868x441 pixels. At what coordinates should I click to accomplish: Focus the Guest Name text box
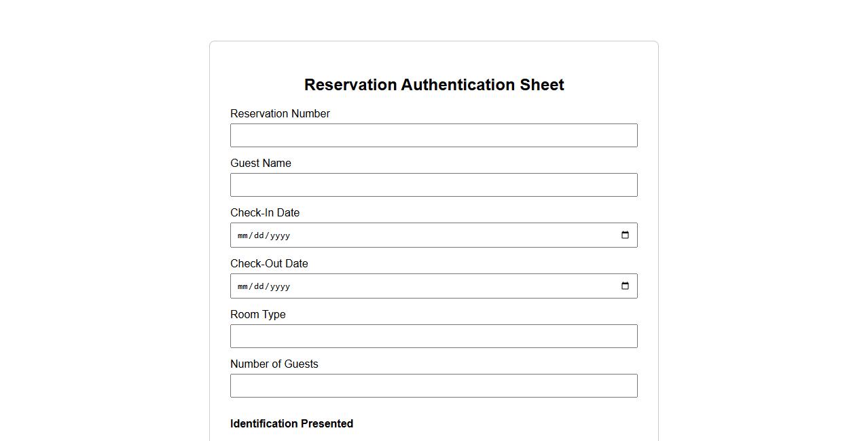coord(433,185)
